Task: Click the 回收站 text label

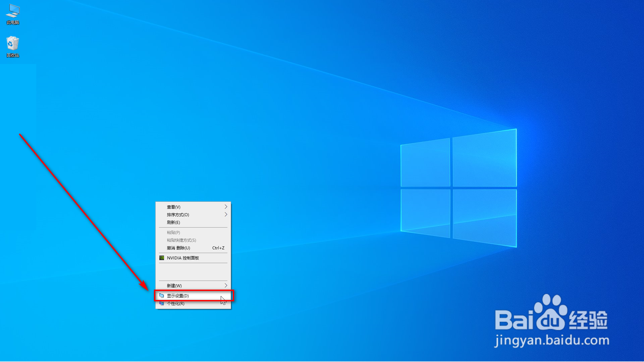Action: (13, 55)
